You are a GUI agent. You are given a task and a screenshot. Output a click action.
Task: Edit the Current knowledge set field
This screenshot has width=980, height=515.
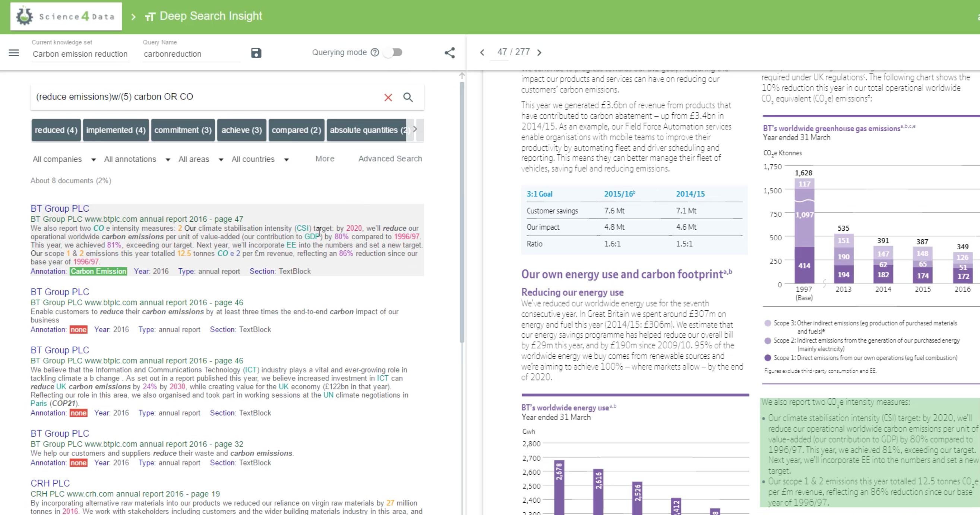pos(80,54)
